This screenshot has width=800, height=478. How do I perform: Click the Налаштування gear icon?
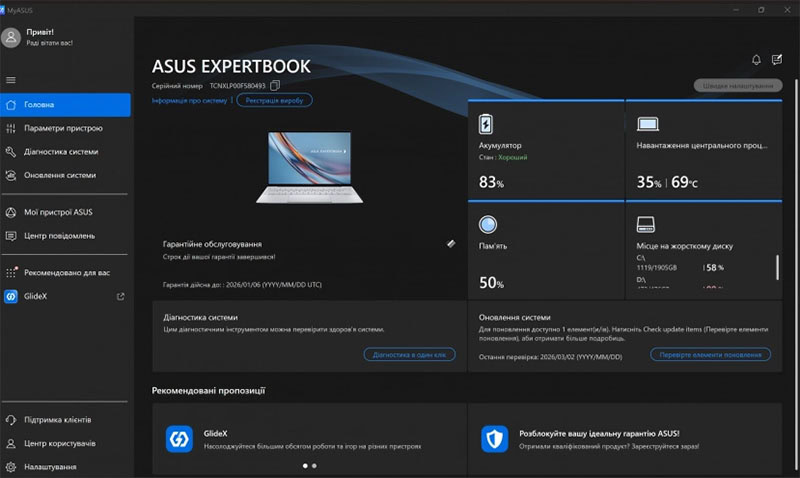(11, 467)
